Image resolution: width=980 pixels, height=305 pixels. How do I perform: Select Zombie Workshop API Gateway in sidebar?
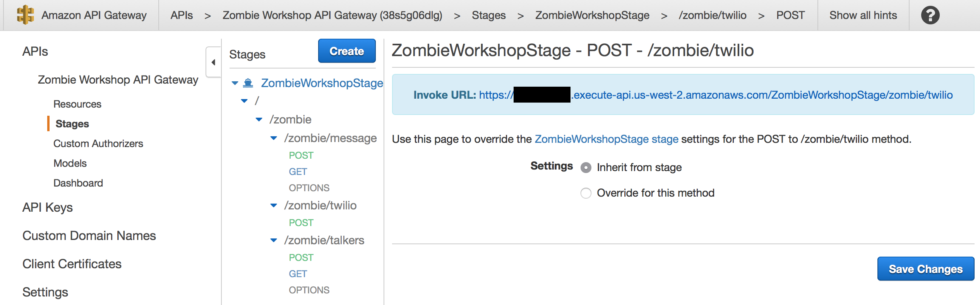pyautogui.click(x=118, y=80)
